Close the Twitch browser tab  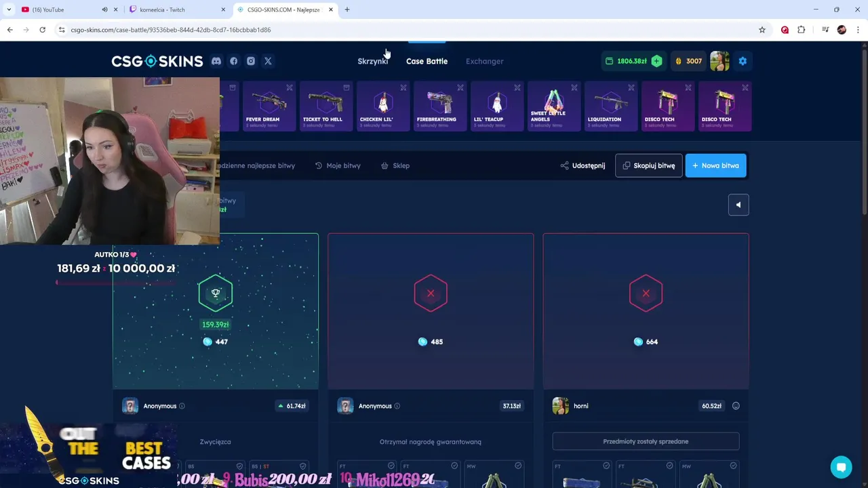coord(223,9)
